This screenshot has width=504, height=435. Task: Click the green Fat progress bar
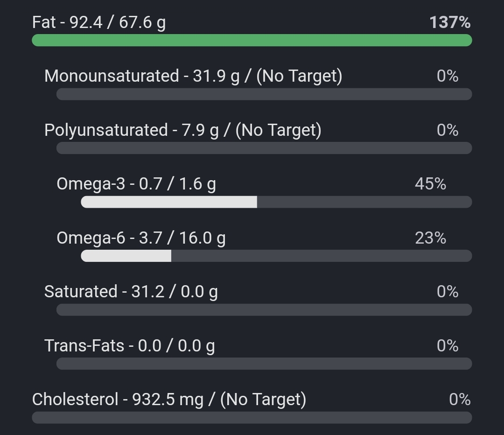point(252,40)
